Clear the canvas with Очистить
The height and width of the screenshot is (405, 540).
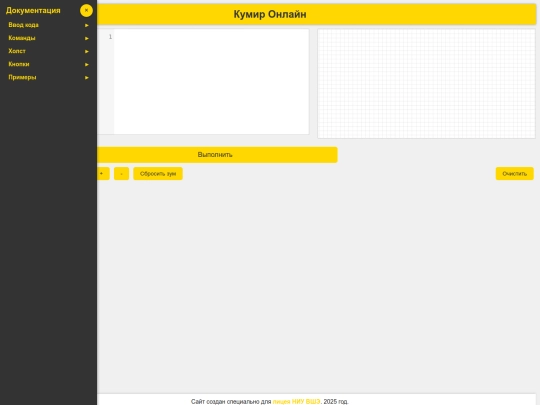click(x=515, y=174)
